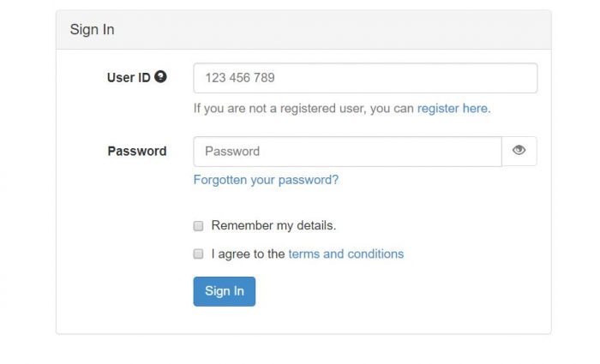This screenshot has height=364, width=600.
Task: Click the bold User ID label
Action: pyautogui.click(x=129, y=78)
